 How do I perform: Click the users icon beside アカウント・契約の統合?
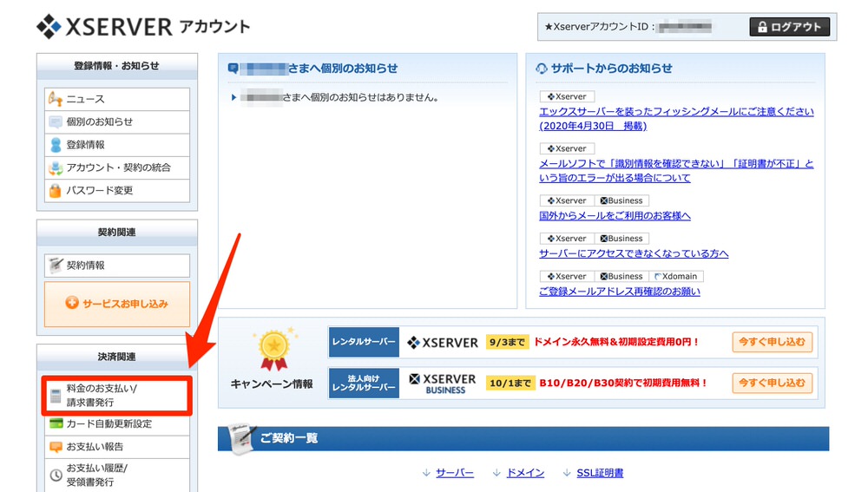tap(56, 167)
